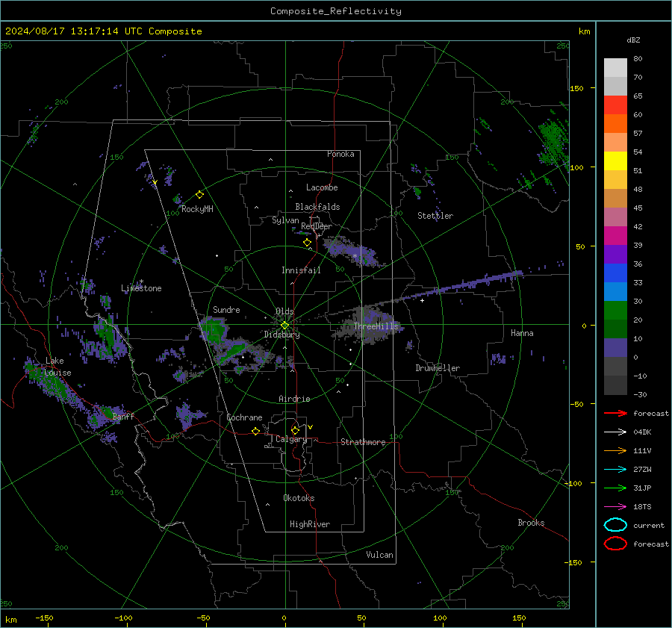Viewport: 672px width, 628px height.
Task: Click the Lake Louise label
Action: [58, 367]
